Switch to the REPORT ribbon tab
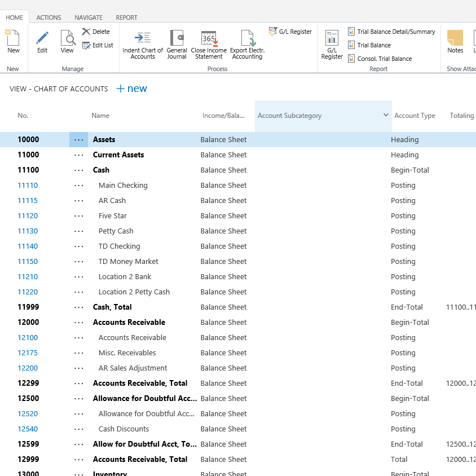 [x=126, y=17]
